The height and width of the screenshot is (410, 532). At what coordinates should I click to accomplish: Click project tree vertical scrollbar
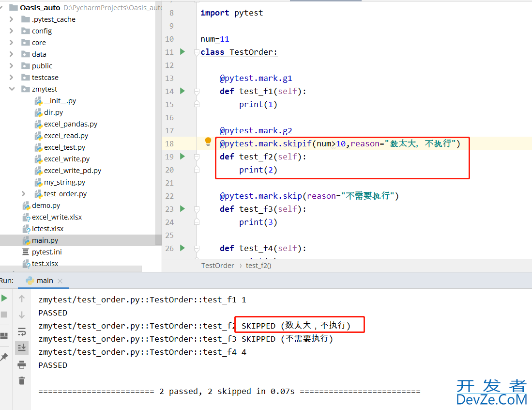158,122
